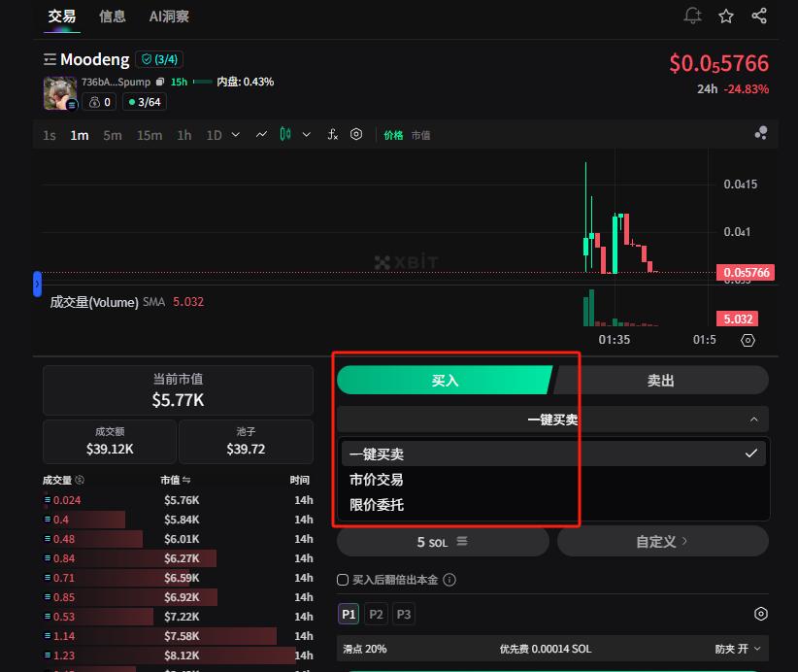Enable 买入后翻倍出本金 checkbox
The height and width of the screenshot is (672, 798).
pos(343,580)
